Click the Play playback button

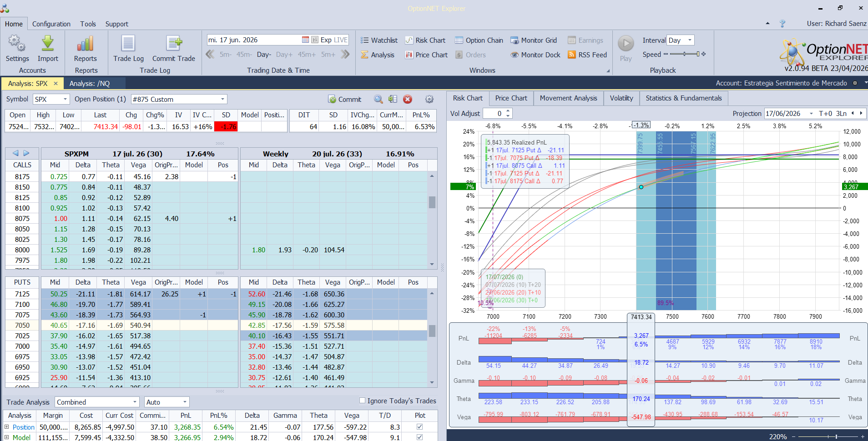(x=626, y=44)
